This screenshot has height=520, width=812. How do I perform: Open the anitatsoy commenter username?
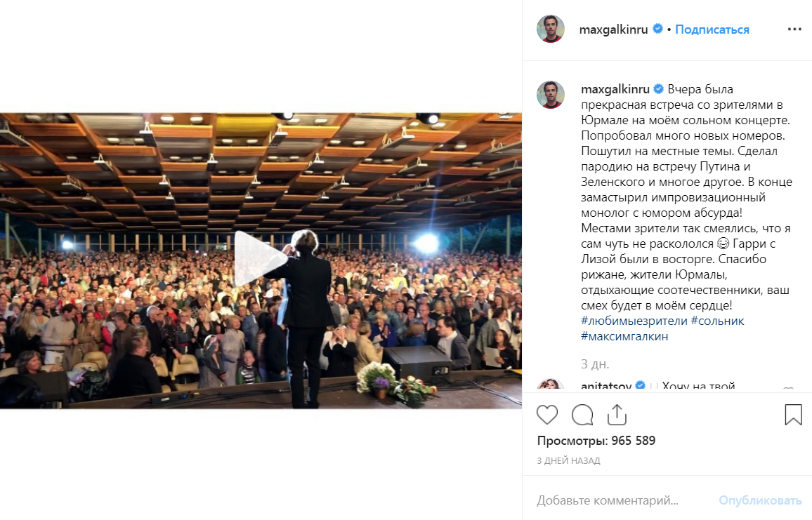pos(606,386)
